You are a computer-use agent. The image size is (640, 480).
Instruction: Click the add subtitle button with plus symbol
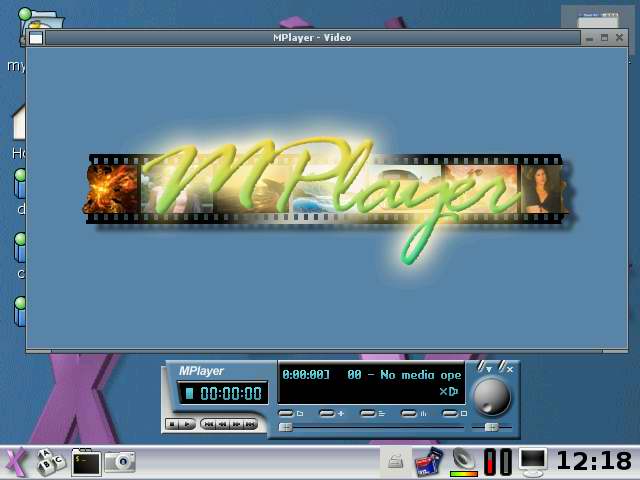coord(330,413)
